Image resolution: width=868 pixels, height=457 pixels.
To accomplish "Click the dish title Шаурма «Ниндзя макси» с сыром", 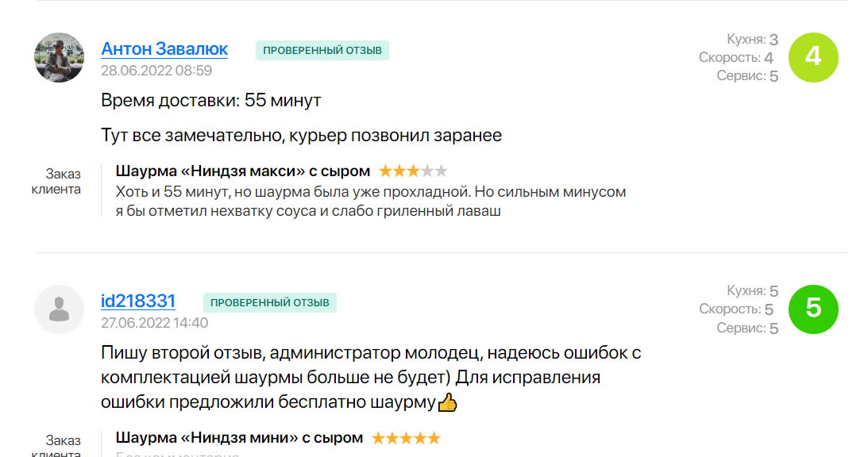I will [x=242, y=171].
